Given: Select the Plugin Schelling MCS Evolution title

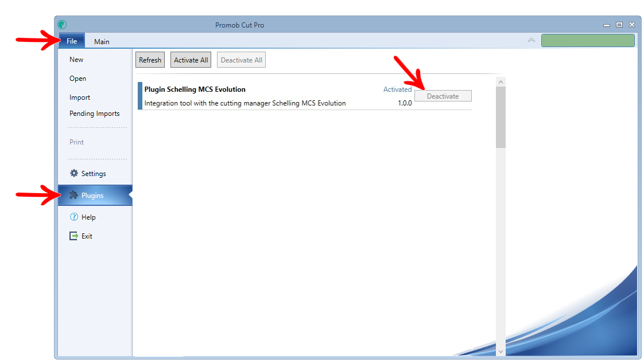Looking at the screenshot, I should coord(195,89).
